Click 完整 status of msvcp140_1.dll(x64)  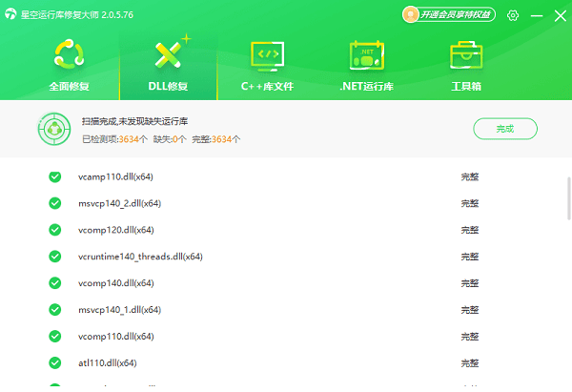(470, 310)
